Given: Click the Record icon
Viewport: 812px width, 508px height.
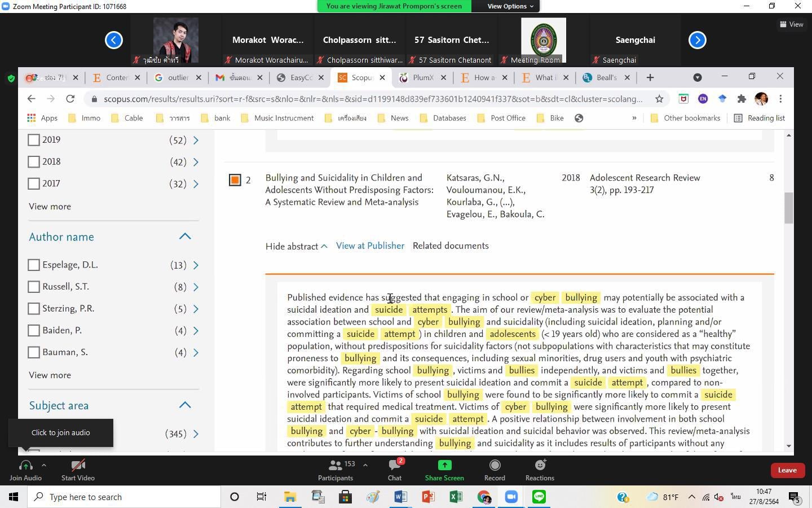Looking at the screenshot, I should point(495,466).
